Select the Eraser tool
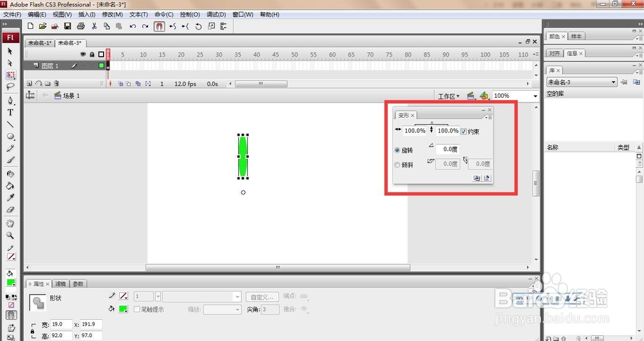This screenshot has height=341, width=644. (10, 210)
